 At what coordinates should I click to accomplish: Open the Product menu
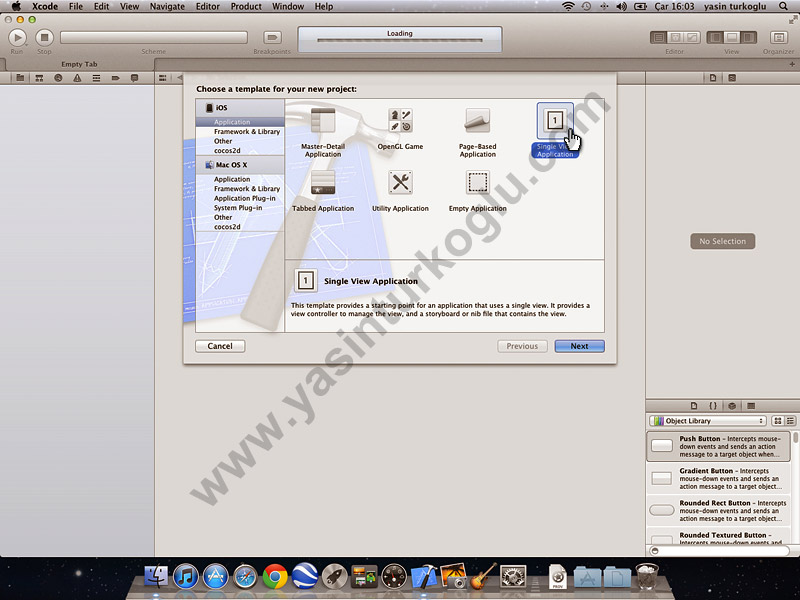pyautogui.click(x=246, y=6)
